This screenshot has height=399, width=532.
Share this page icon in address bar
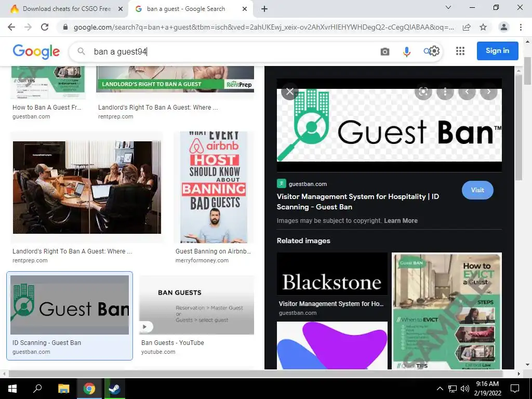pyautogui.click(x=467, y=27)
